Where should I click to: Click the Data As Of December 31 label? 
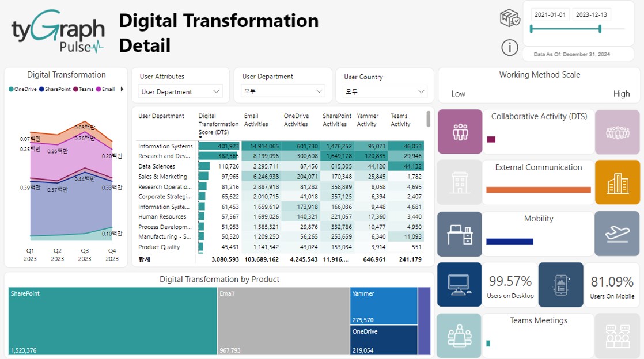[572, 54]
